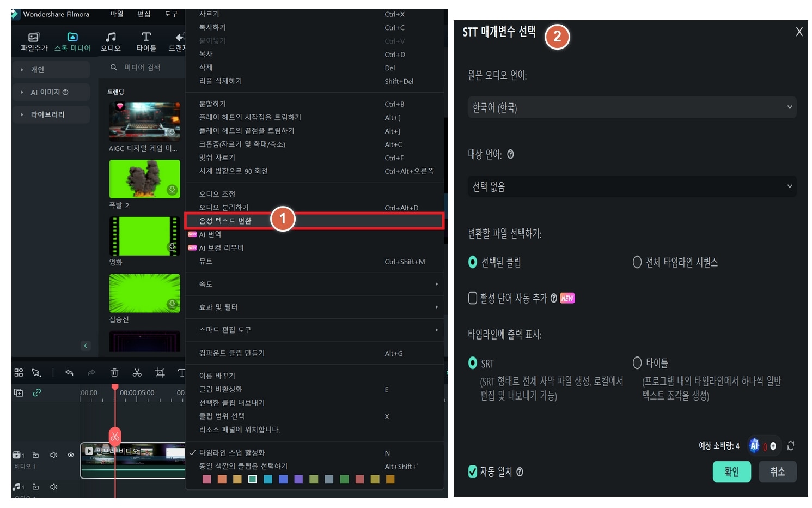Screen dimensions: 812x508
Task: Select the 전체 타임라인 시퀀스 radio option
Action: coord(637,262)
